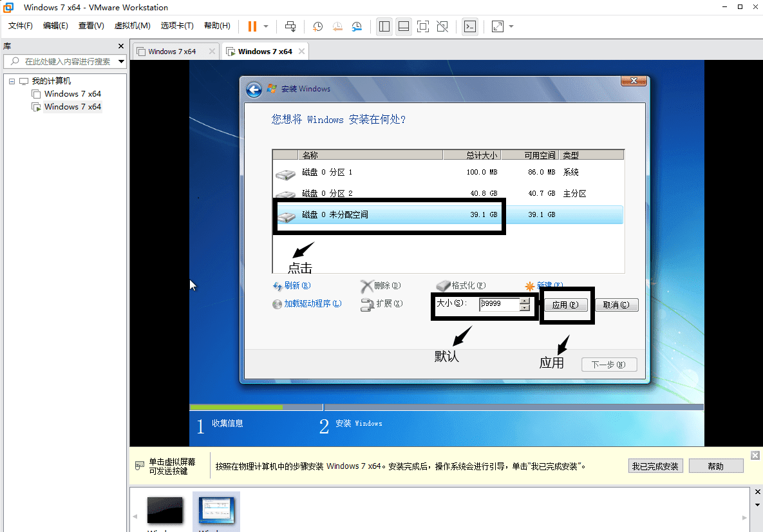Click the 下一步(N) next button
Viewport: 763px width, 532px height.
(609, 365)
